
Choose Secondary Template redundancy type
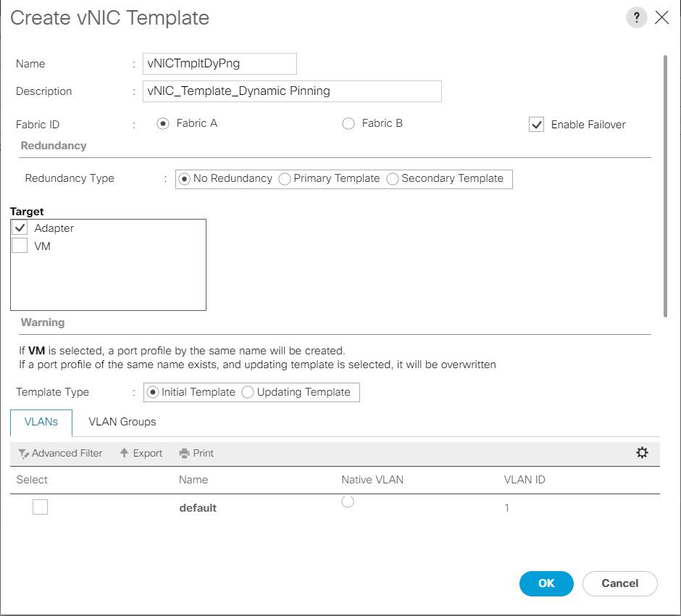coord(393,179)
